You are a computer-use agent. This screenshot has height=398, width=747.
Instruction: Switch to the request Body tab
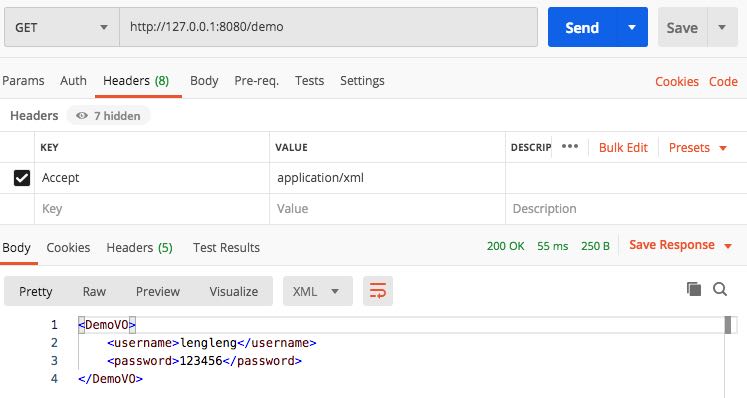point(204,81)
